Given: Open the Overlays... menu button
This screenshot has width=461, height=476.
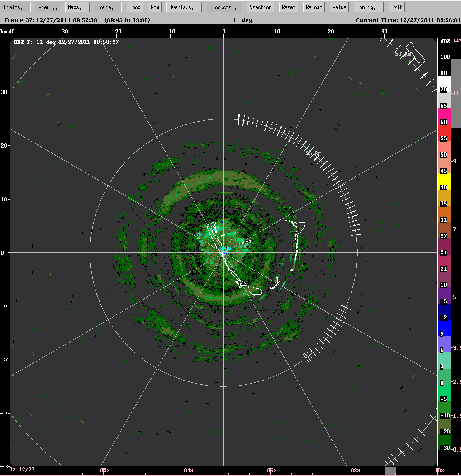Looking at the screenshot, I should (x=184, y=7).
